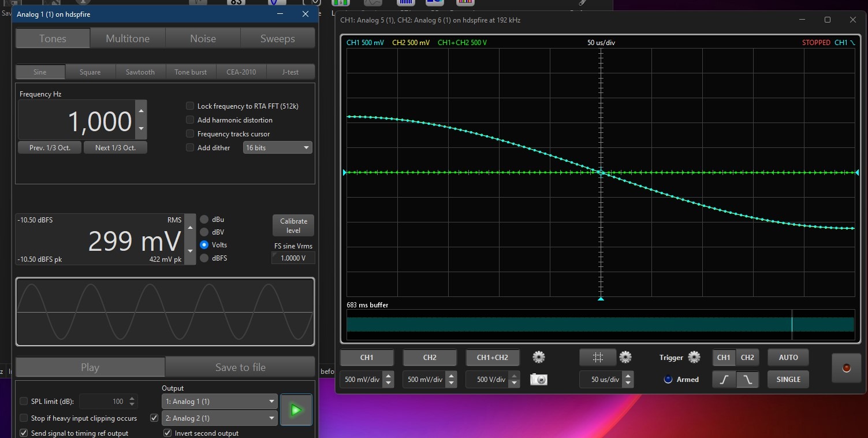Toggle scope CH1 trace button
Viewport: 868px width, 438px height.
[x=367, y=358]
